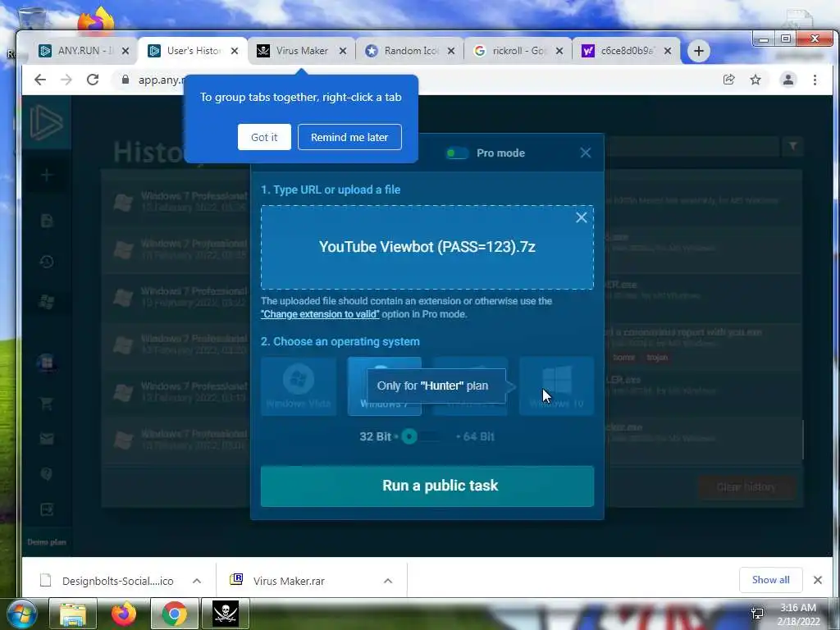Click the sidebar icon under the mail envelope

(47, 474)
